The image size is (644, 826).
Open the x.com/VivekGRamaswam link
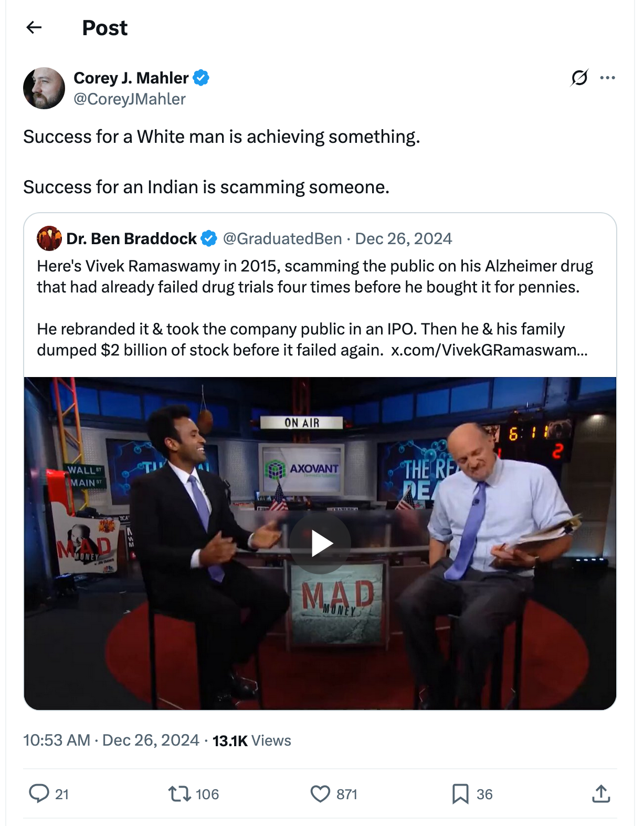click(x=489, y=350)
